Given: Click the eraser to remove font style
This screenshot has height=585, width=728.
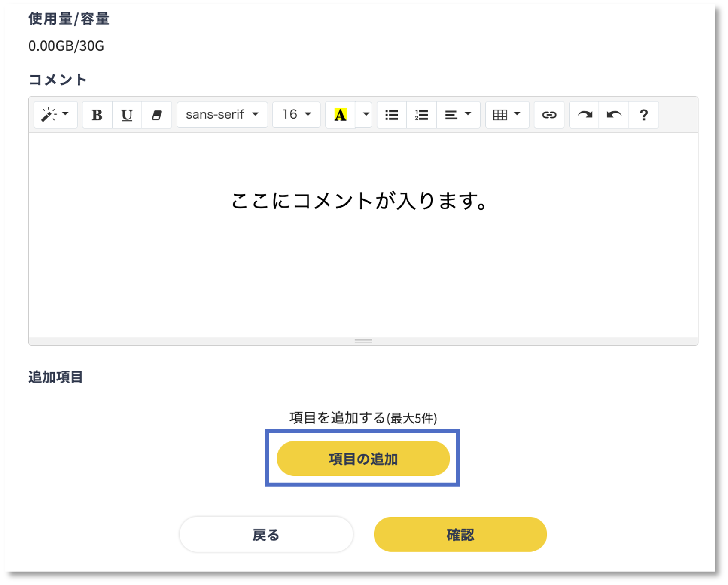Looking at the screenshot, I should tap(157, 115).
